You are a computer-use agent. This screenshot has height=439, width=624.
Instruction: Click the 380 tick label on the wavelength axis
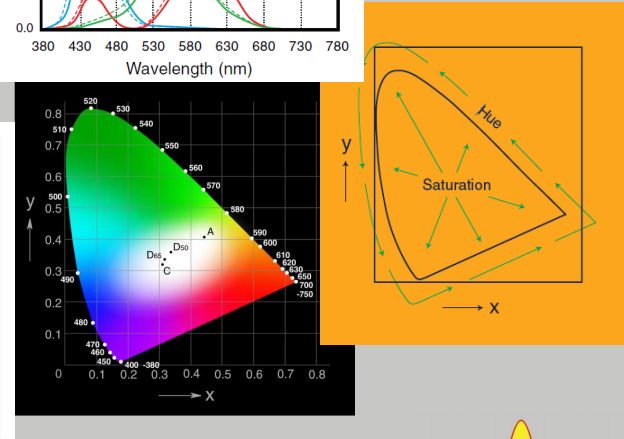coord(43,47)
